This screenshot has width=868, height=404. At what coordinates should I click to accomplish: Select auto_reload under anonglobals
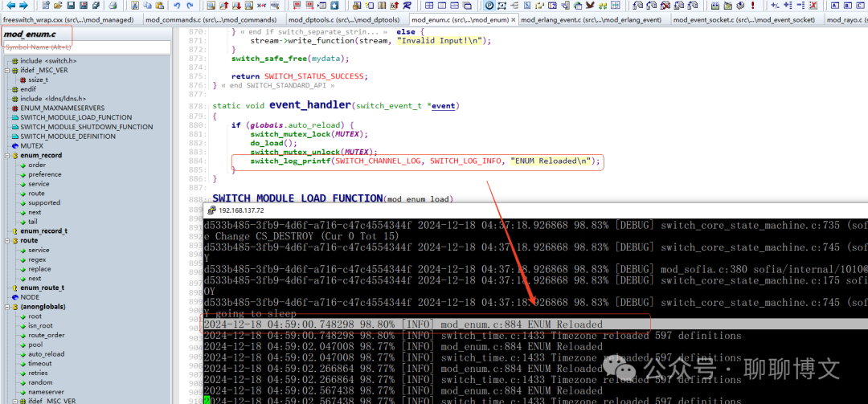(x=46, y=354)
